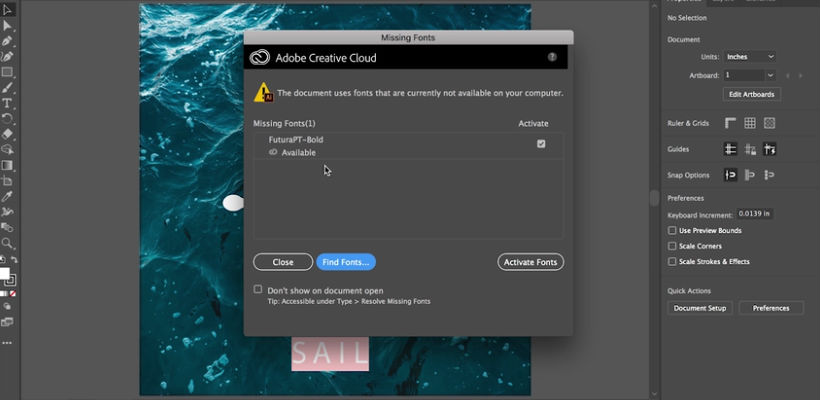Click the No Selection label

[x=687, y=18]
